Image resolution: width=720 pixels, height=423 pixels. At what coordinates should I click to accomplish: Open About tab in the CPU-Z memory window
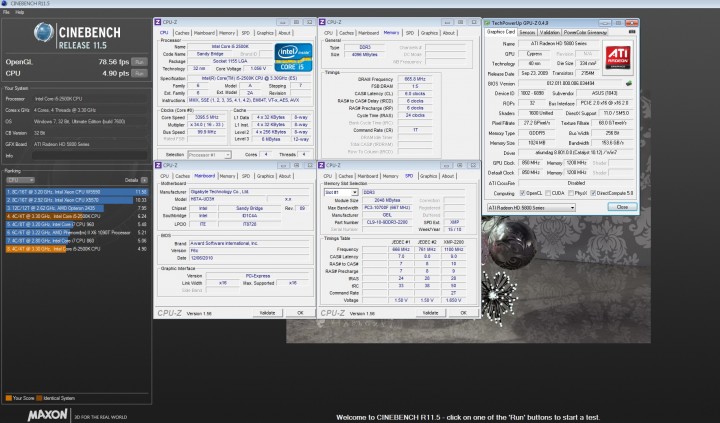[x=449, y=33]
